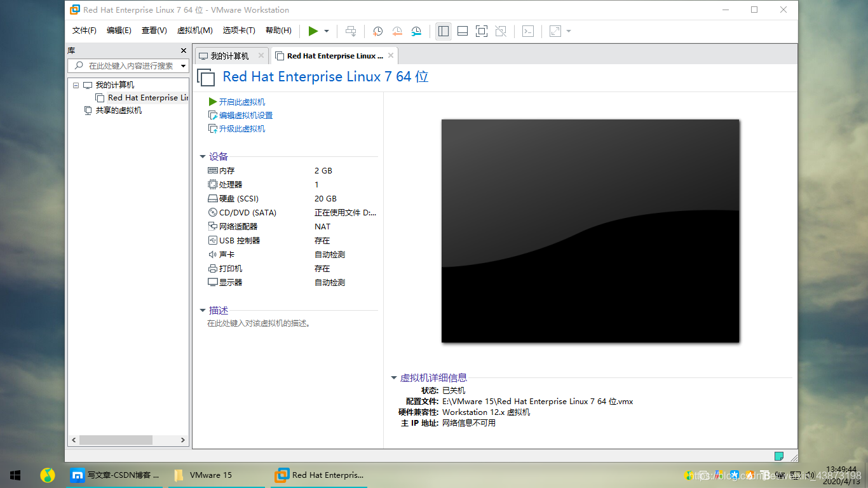Select Red Hat Enterprise Linux in library tree
868x488 pixels.
tap(148, 98)
